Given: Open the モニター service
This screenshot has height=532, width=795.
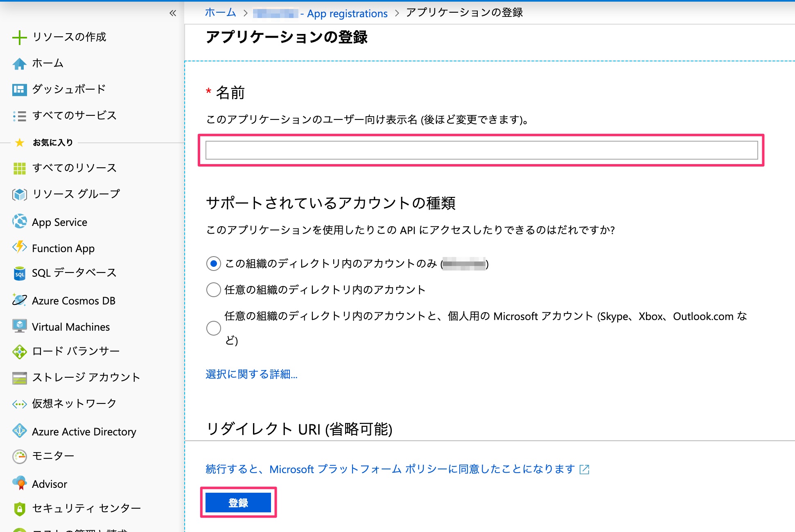Looking at the screenshot, I should (x=53, y=456).
